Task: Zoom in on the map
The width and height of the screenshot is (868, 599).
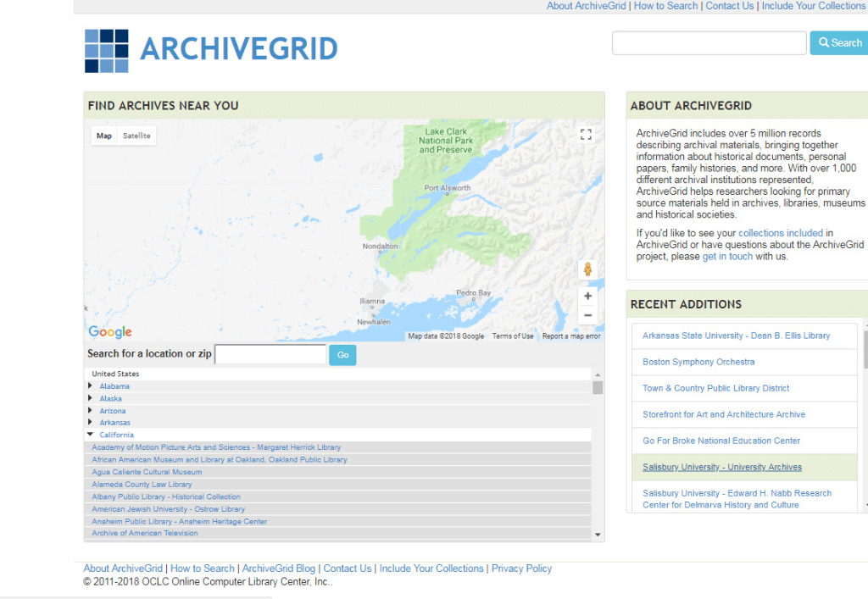Action: pyautogui.click(x=587, y=296)
